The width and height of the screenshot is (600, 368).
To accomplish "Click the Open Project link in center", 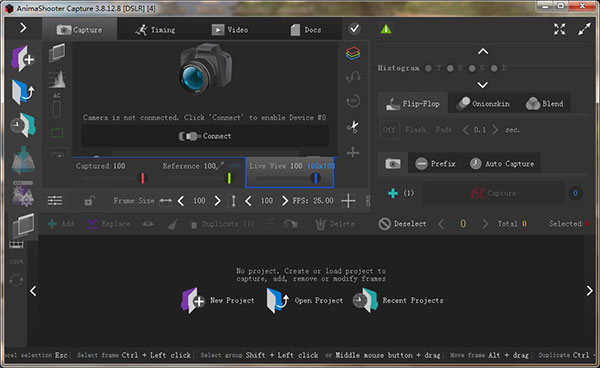I will 305,300.
